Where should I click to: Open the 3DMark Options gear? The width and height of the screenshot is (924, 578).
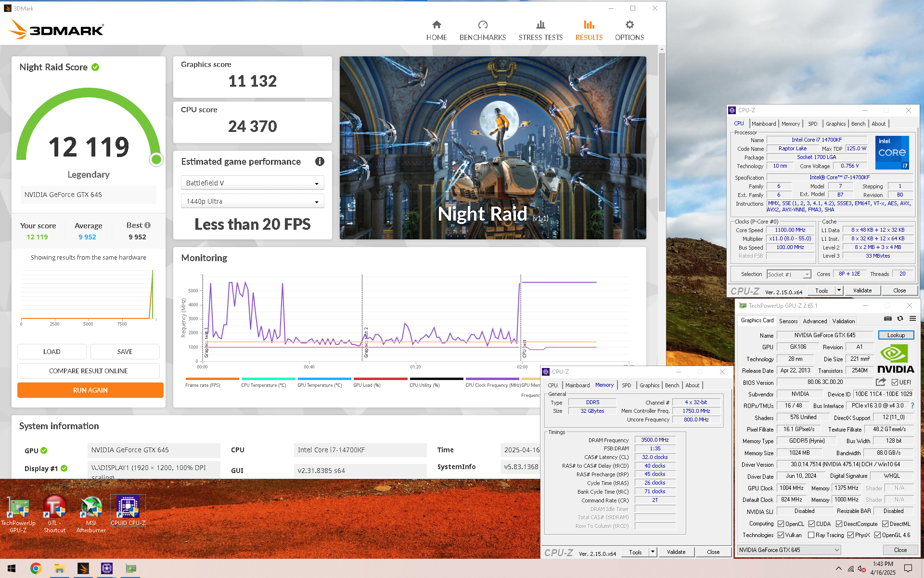629,25
